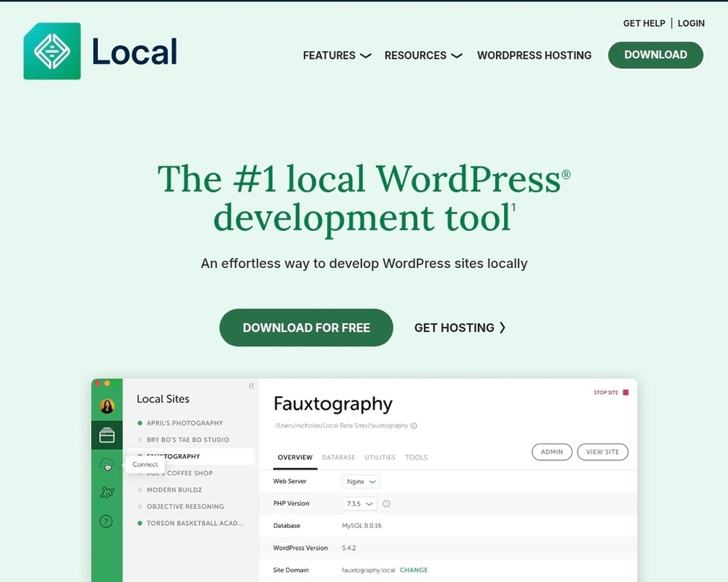Screen dimensions: 728x582
Task: Open the Add-ons puzzle piece icon
Action: tap(107, 492)
